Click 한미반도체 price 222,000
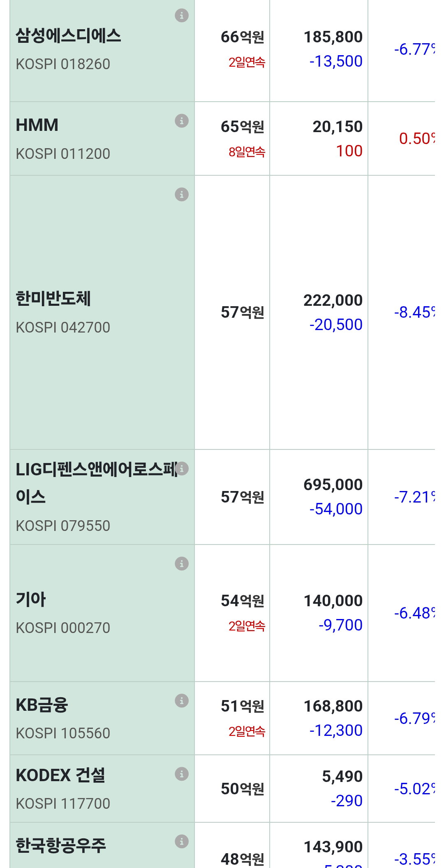Viewport: 444px width, 868px height. pyautogui.click(x=333, y=300)
